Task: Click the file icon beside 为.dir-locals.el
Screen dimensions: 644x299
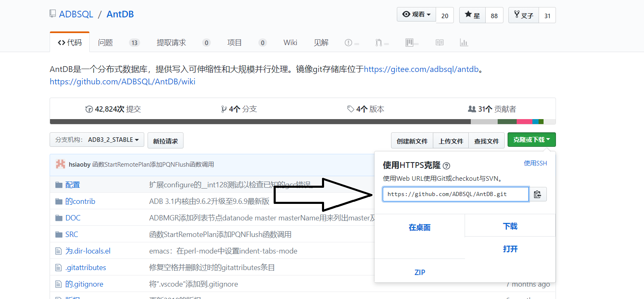Action: (x=58, y=251)
